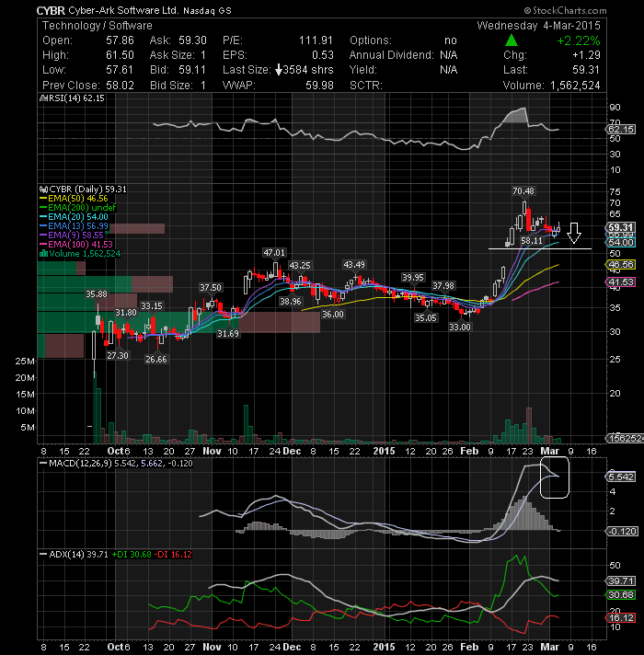Click the 62.15 RSI value axis tag
The width and height of the screenshot is (644, 655).
click(621, 130)
